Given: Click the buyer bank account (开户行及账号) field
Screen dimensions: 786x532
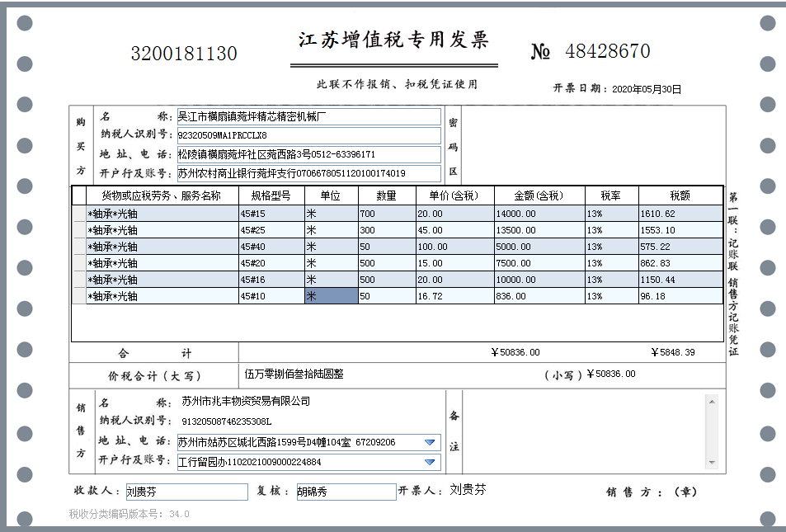Looking at the screenshot, I should (x=308, y=173).
